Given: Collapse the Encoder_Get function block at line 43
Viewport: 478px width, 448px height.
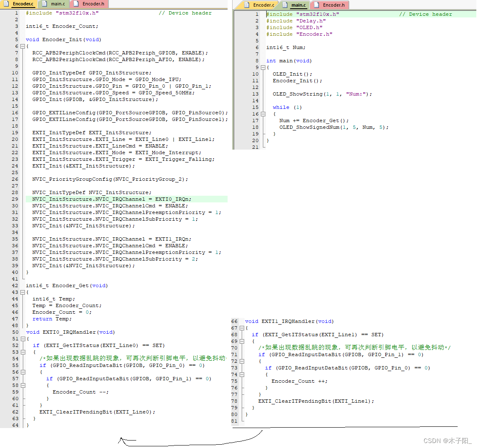Looking at the screenshot, I should pyautogui.click(x=23, y=293).
